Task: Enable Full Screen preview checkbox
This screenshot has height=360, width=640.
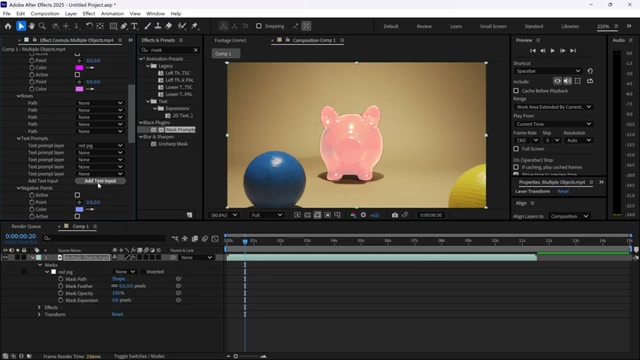Action: click(516, 149)
